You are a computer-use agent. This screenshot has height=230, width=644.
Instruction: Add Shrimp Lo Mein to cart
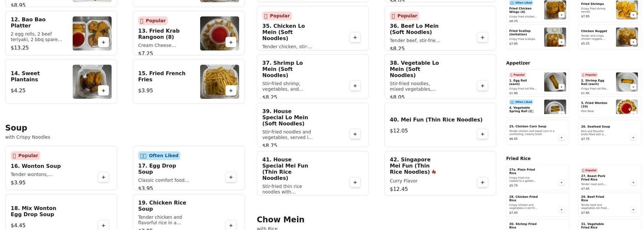[x=355, y=86]
